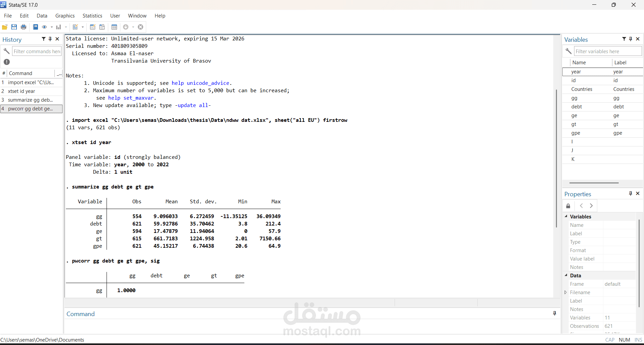Viewport: 644px width, 345px height.
Task: Close the Properties panel
Action: (638, 194)
